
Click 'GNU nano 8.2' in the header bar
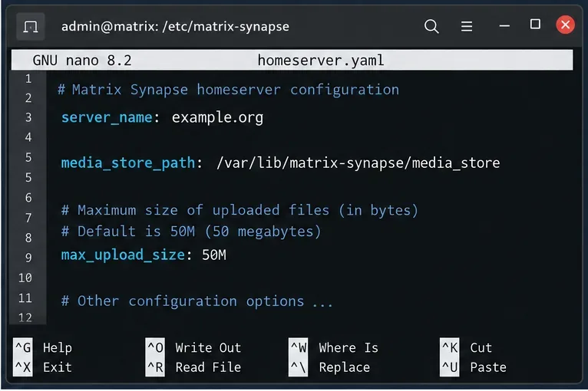(82, 61)
